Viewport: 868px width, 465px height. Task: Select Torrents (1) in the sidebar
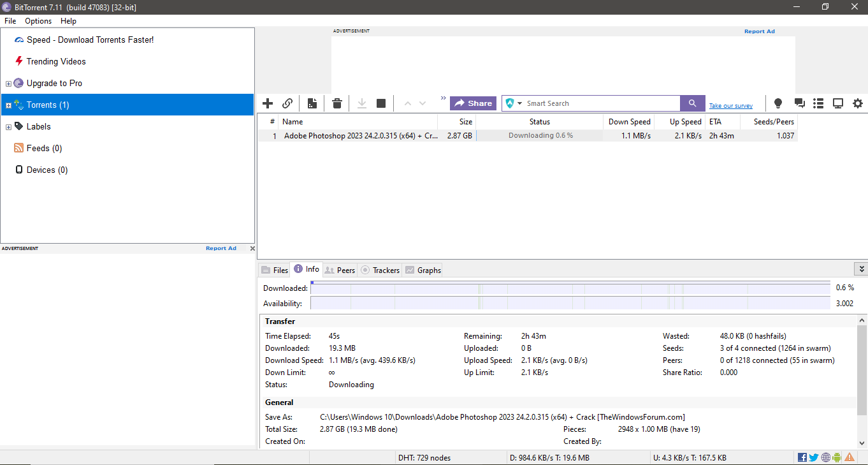[x=127, y=105]
